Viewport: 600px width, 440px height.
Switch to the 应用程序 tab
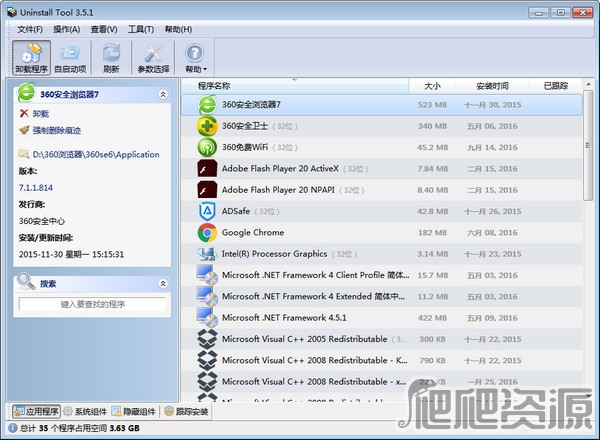pyautogui.click(x=37, y=412)
